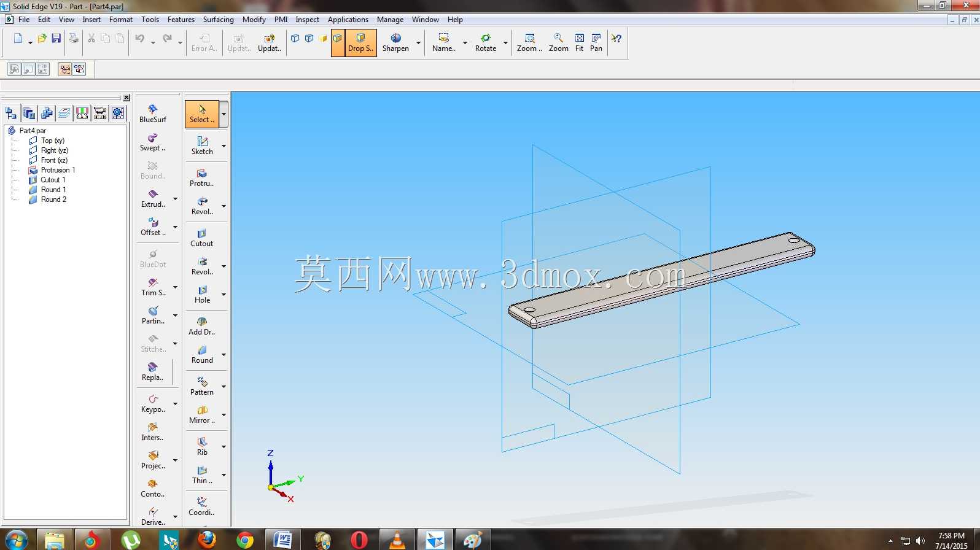Choose the Contour Curve tool
The width and height of the screenshot is (980, 550).
pos(153,488)
